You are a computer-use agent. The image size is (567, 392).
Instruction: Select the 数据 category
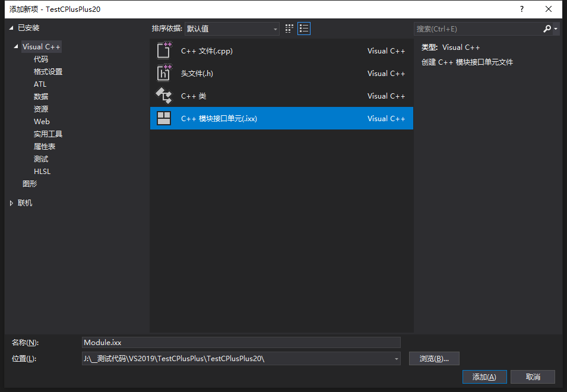coord(41,97)
